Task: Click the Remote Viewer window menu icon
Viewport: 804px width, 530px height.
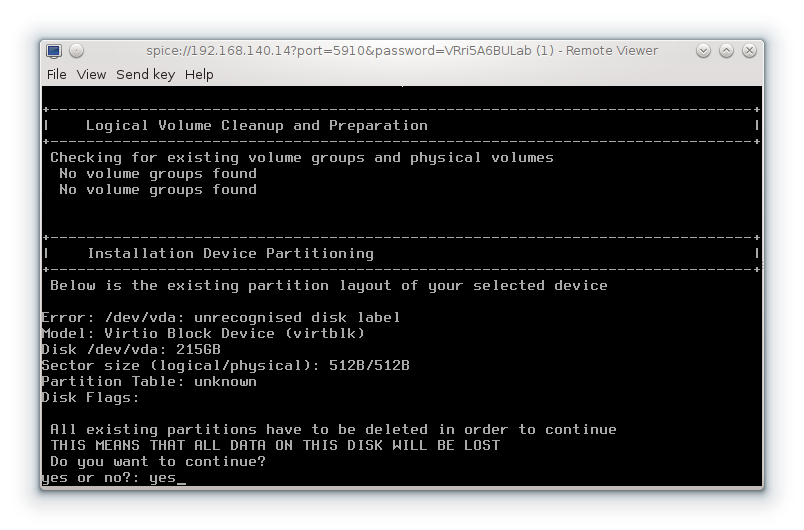Action: tap(54, 51)
